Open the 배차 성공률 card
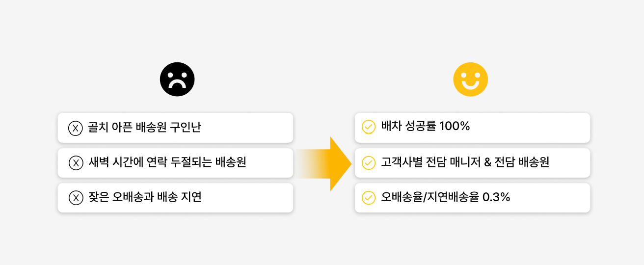 point(520,127)
